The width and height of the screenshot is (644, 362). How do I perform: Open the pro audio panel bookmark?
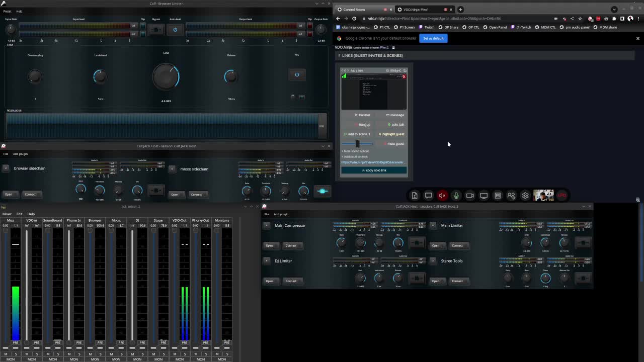tap(575, 27)
